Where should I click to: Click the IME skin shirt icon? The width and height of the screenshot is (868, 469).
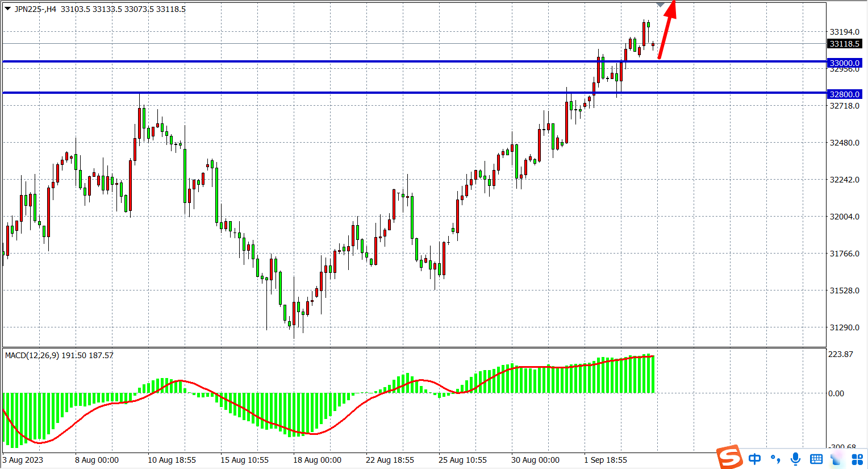click(x=837, y=459)
